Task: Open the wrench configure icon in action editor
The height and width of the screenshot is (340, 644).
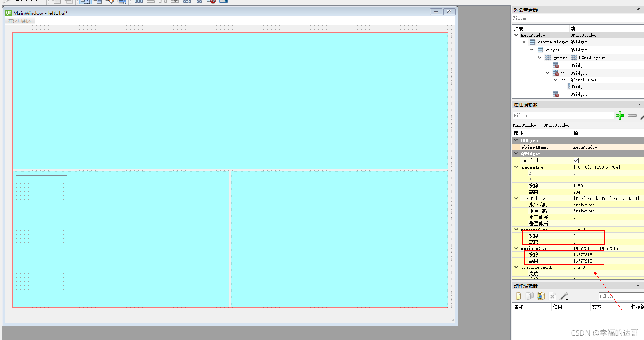Action: pos(564,296)
